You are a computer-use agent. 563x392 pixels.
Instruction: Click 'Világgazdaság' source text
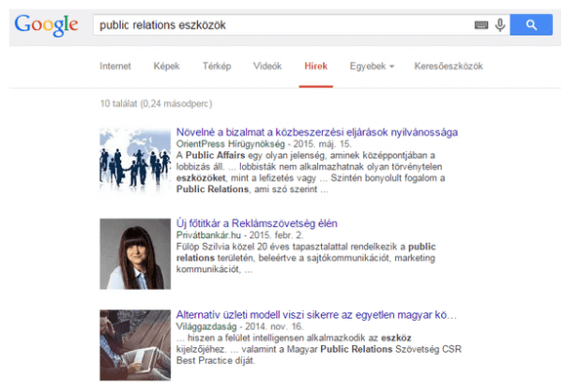pos(206,326)
